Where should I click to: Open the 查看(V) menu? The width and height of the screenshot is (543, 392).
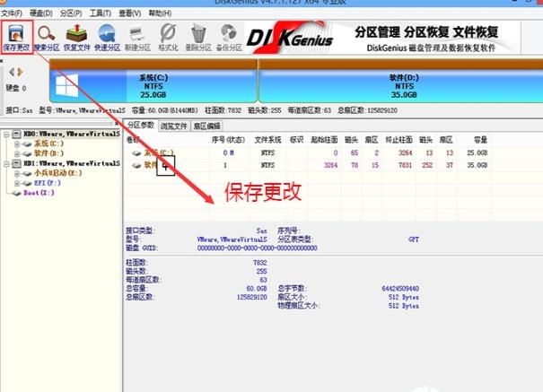click(x=130, y=13)
